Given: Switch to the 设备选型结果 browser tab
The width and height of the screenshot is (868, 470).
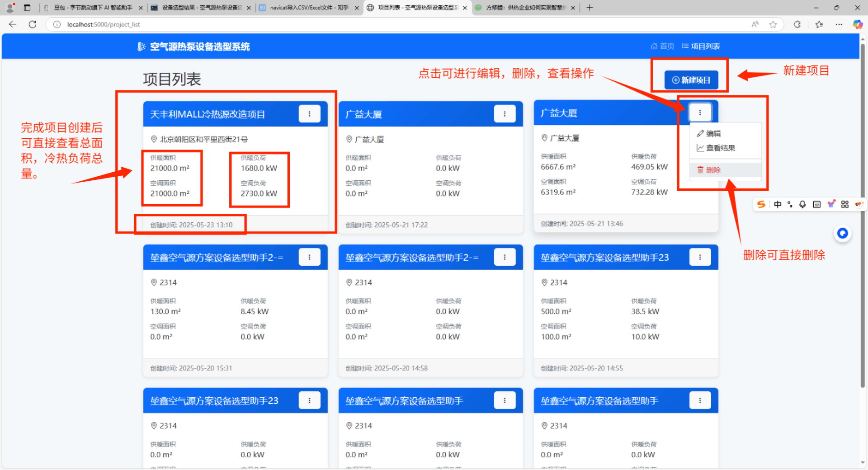Looking at the screenshot, I should (x=202, y=8).
